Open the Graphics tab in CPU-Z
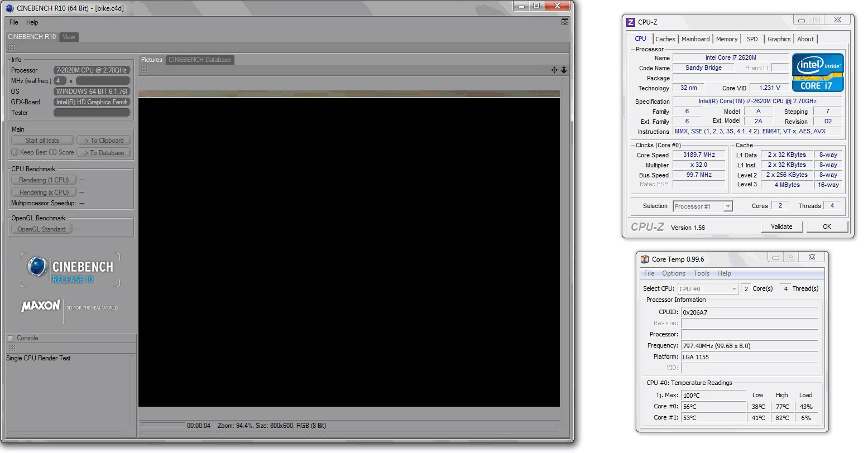This screenshot has width=868, height=453. [779, 39]
